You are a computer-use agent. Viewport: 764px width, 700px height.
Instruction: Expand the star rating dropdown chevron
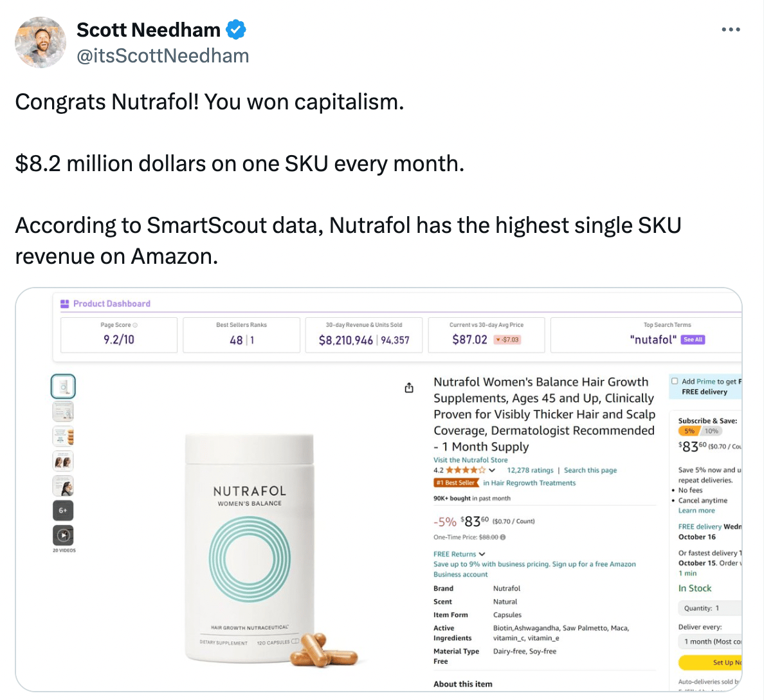(x=492, y=470)
